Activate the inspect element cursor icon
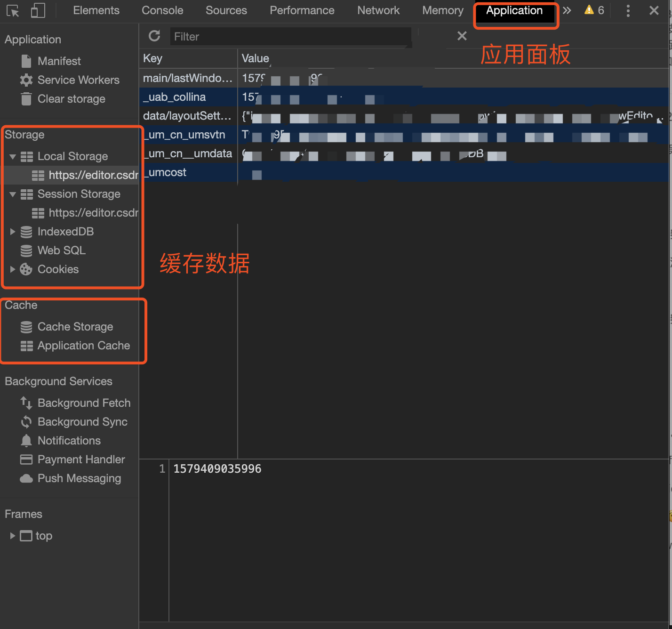 tap(13, 10)
